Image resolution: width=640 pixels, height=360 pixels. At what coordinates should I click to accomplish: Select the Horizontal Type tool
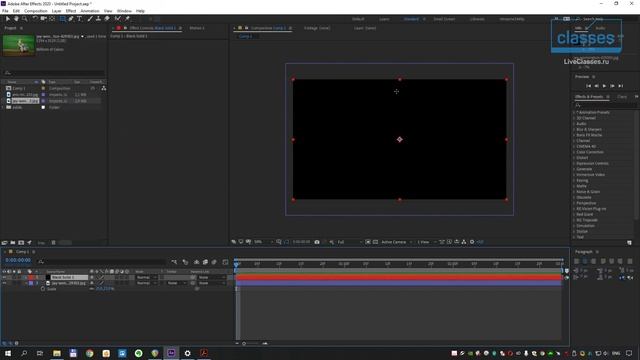coord(80,19)
